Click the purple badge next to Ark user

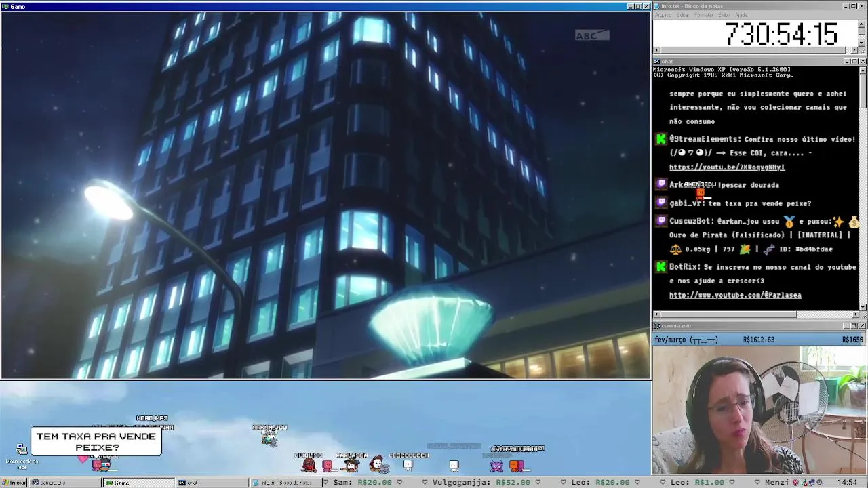pos(661,184)
